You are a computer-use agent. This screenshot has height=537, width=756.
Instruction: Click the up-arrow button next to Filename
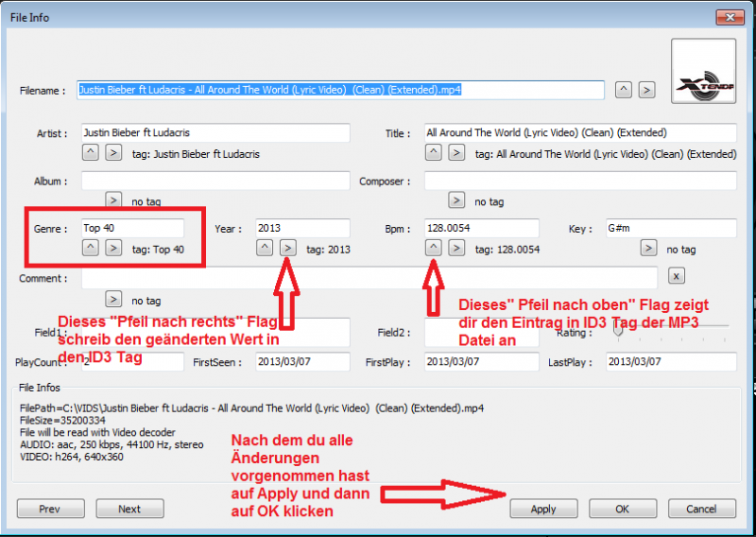click(x=624, y=90)
